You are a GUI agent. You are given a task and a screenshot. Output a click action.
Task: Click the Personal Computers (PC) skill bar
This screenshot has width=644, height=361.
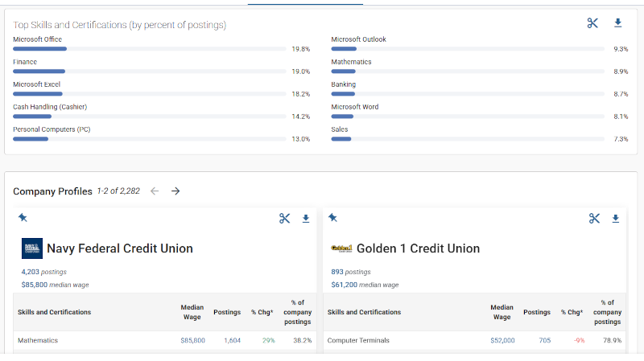(150, 139)
